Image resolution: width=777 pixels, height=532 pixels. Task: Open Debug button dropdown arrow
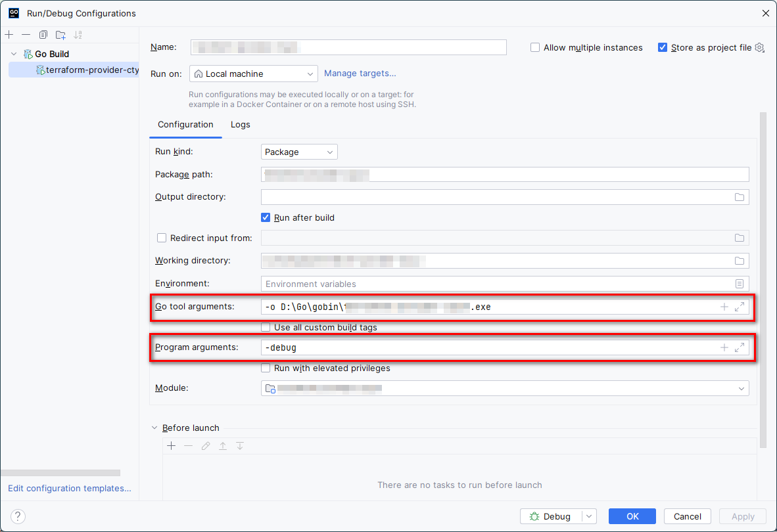pyautogui.click(x=589, y=516)
